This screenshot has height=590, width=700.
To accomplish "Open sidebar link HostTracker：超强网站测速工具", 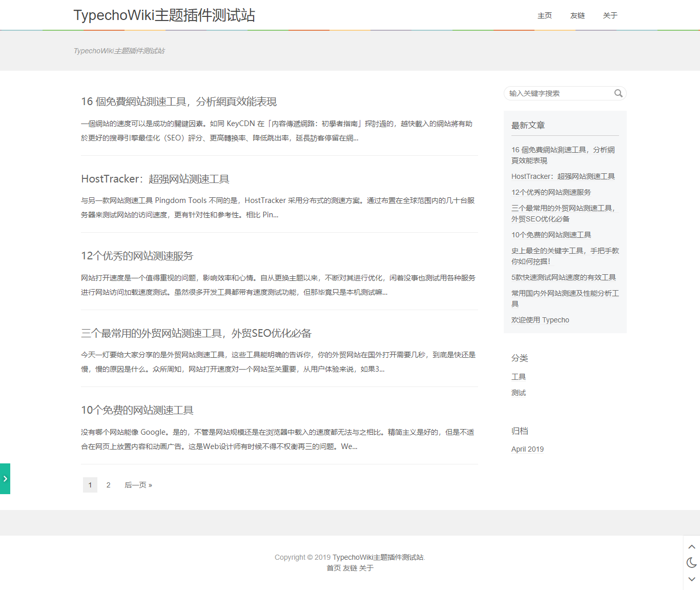I will tap(563, 176).
